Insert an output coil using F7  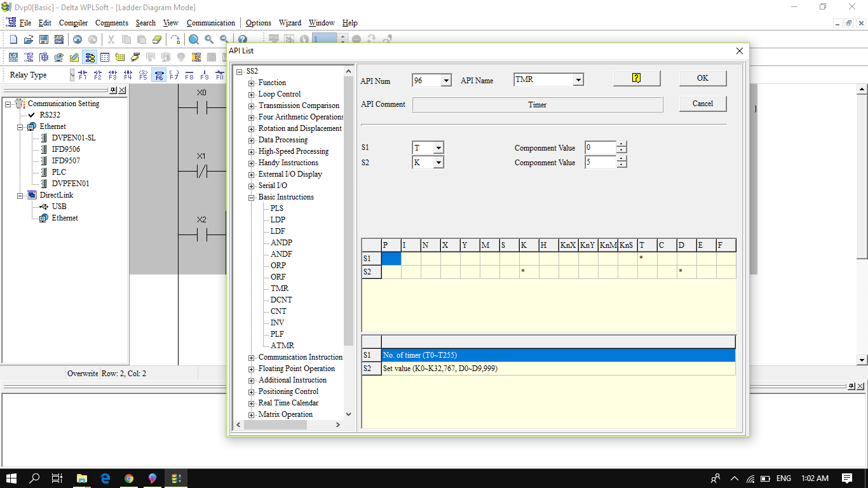click(175, 75)
